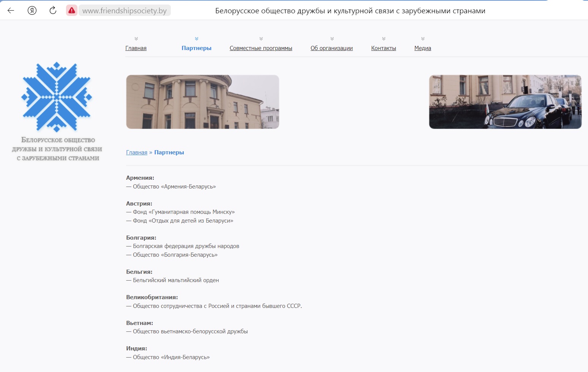Expand the chevron above Медиа
Screen dimensions: 588x372
(423, 39)
